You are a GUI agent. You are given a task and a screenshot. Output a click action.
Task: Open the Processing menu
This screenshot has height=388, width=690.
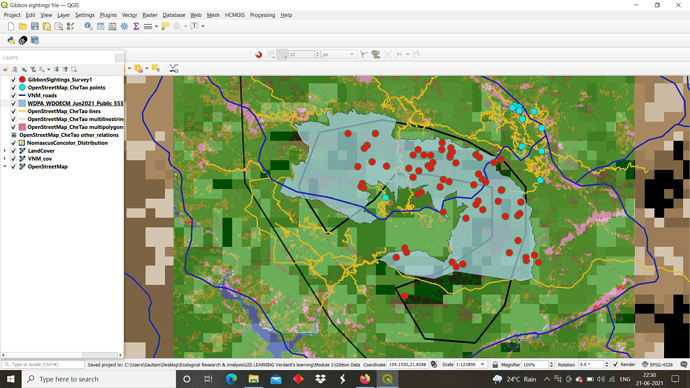click(x=262, y=15)
